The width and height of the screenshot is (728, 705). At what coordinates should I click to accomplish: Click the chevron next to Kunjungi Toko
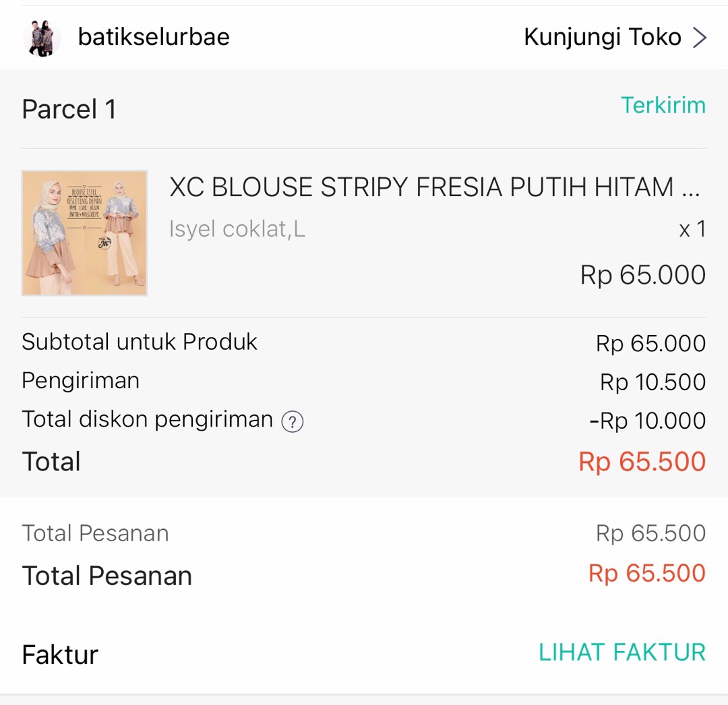pos(701,37)
